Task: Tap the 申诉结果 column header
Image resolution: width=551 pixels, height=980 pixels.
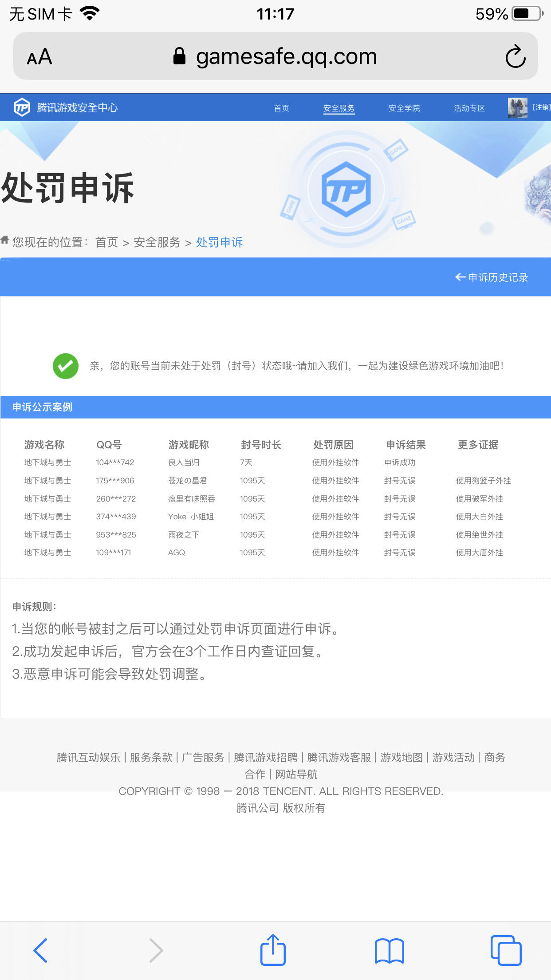Action: coord(405,445)
